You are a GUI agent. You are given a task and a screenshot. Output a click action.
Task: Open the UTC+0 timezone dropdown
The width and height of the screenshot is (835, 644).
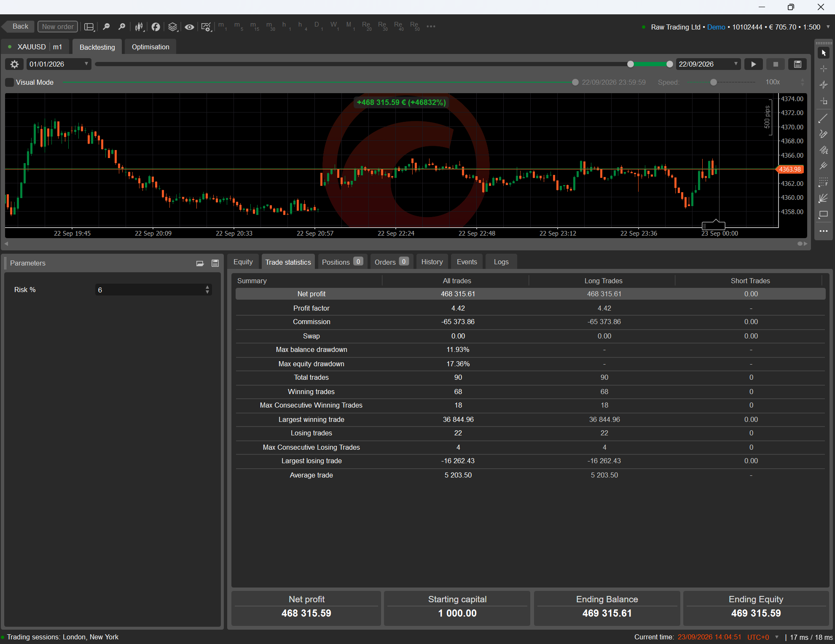point(776,637)
